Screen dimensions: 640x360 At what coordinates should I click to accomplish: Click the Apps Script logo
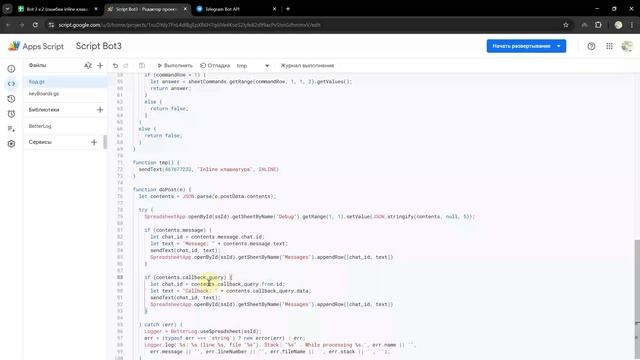tap(36, 46)
